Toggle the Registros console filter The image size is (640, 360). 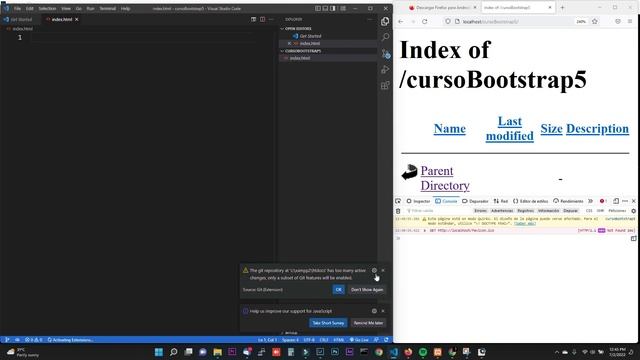(x=525, y=211)
